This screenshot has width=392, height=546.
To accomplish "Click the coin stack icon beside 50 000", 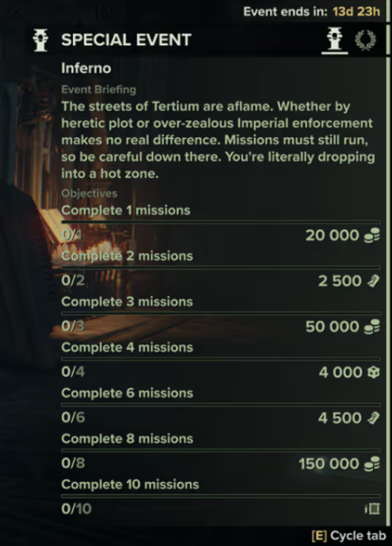I will [x=372, y=327].
